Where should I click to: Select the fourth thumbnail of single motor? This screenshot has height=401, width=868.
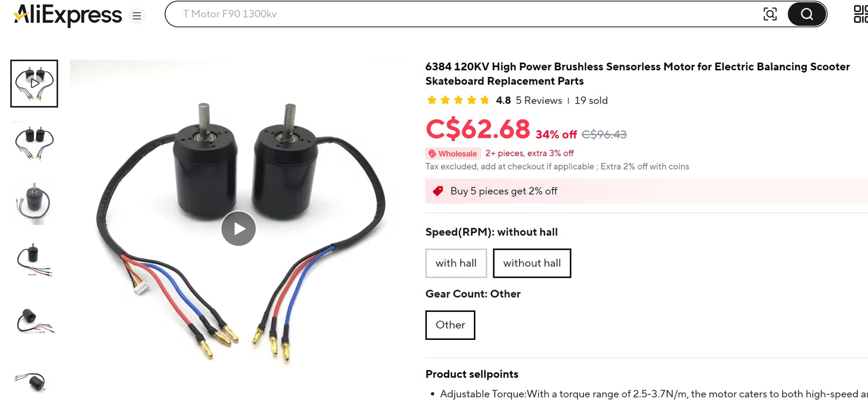[34, 262]
